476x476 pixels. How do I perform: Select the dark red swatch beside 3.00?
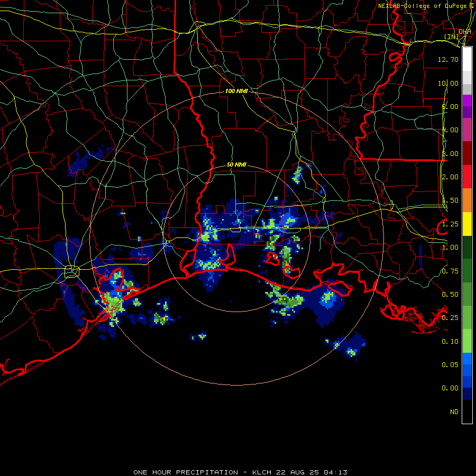[x=467, y=153]
